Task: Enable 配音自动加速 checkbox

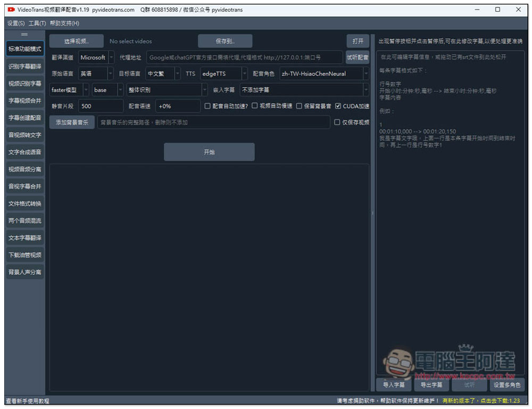Action: (207, 106)
